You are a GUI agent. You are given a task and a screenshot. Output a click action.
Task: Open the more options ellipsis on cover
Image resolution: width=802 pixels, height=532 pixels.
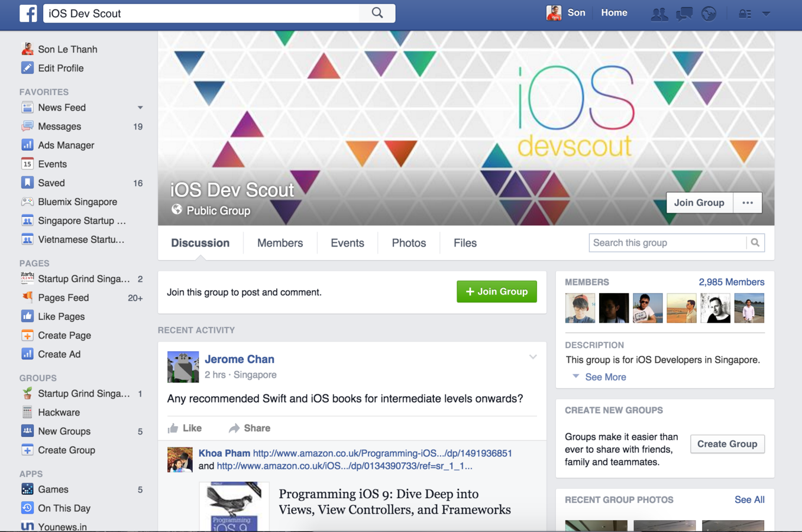tap(748, 203)
